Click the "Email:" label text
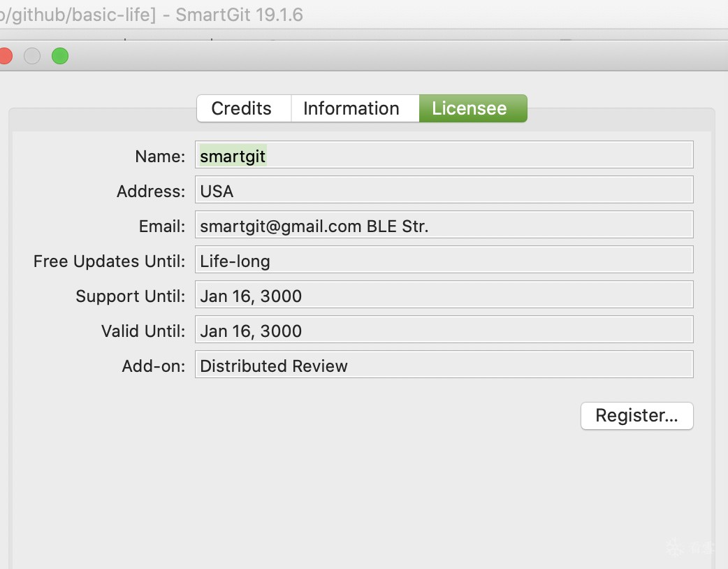Image resolution: width=728 pixels, height=569 pixels. tap(162, 226)
